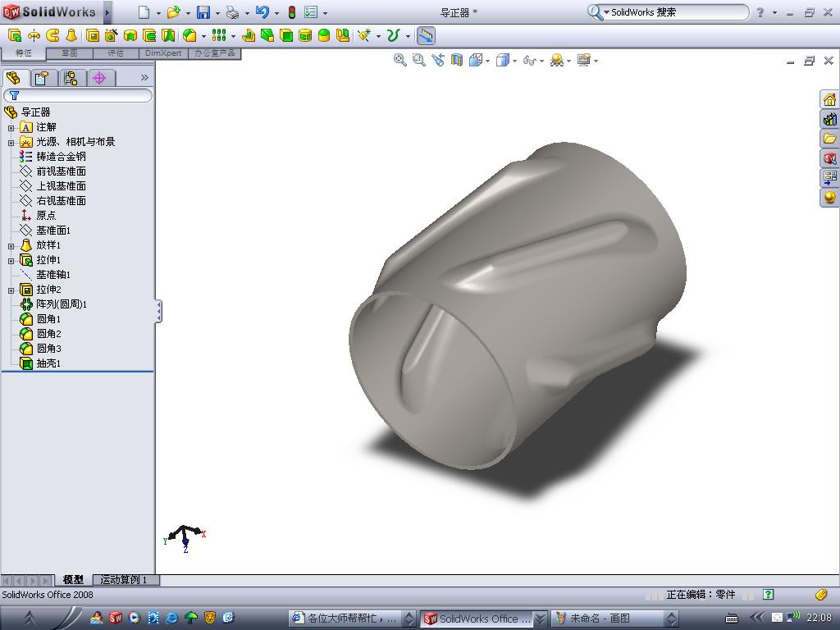Open dropdown arrow next to Fillet icon
The image size is (840, 630).
point(203,36)
